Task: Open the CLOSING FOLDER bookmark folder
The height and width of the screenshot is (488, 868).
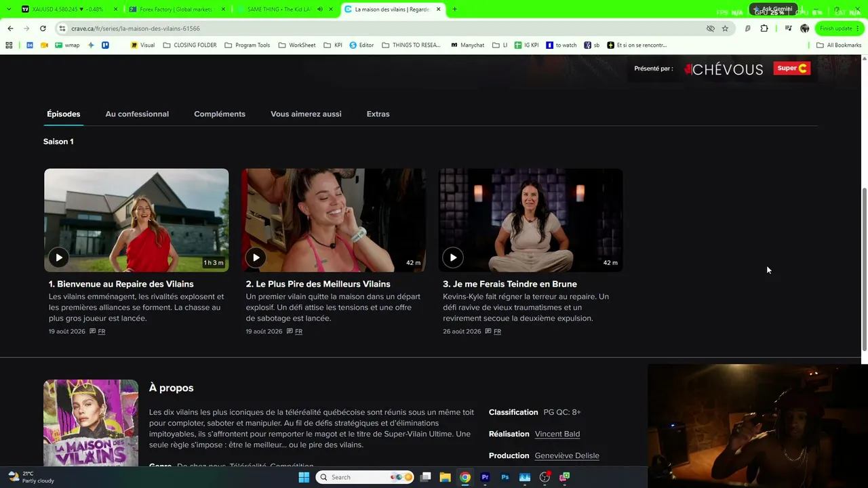Action: (190, 45)
